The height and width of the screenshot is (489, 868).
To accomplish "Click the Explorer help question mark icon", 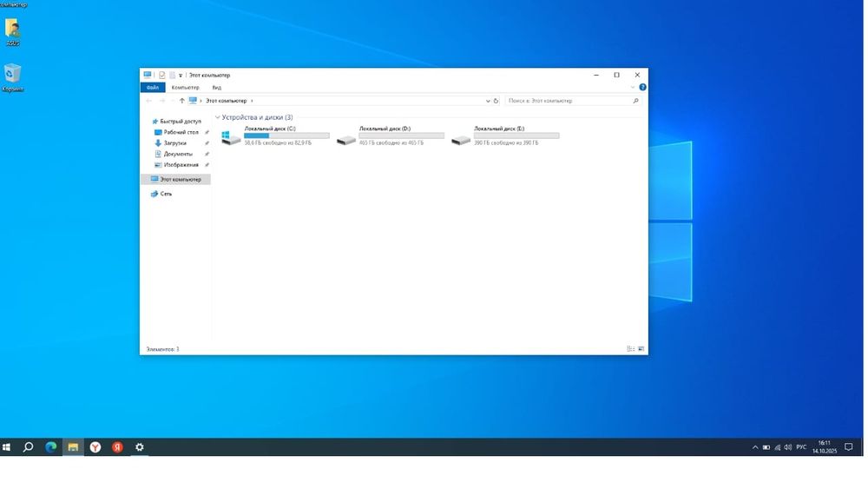I will point(642,88).
